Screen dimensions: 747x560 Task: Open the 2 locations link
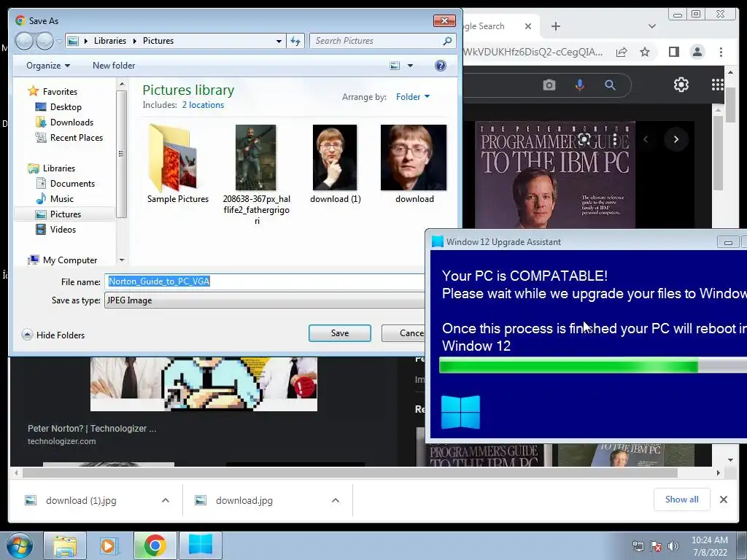pos(203,105)
